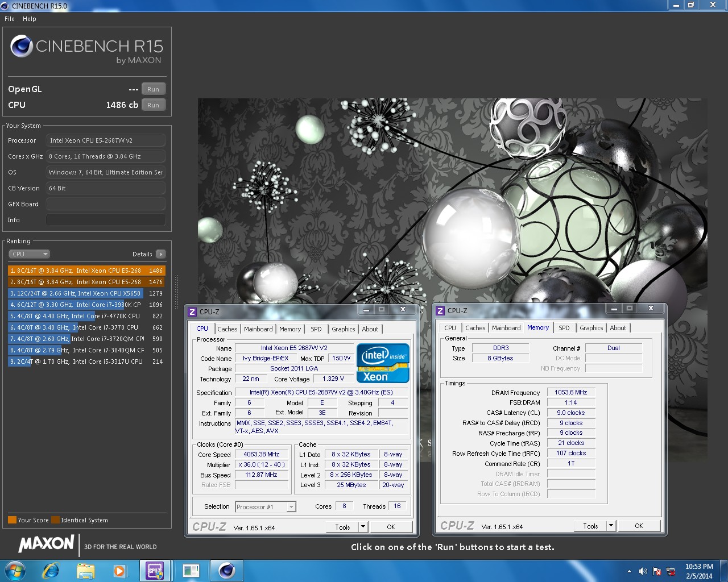Click OK in right CPU-Z Memory window
728x582 pixels.
639,526
